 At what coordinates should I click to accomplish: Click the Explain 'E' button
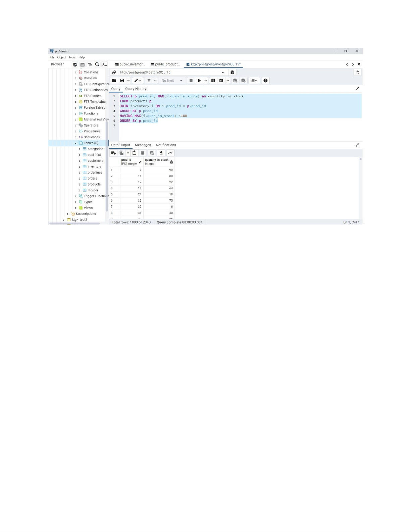click(x=213, y=81)
